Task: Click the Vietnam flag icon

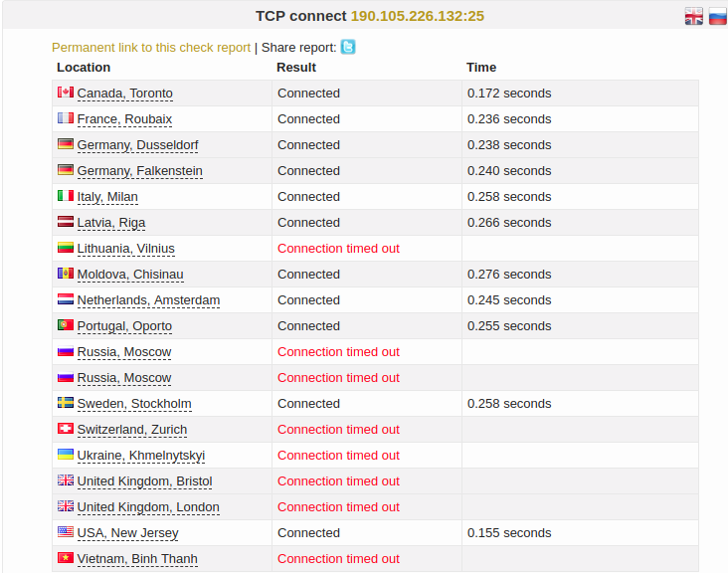Action: pos(66,557)
